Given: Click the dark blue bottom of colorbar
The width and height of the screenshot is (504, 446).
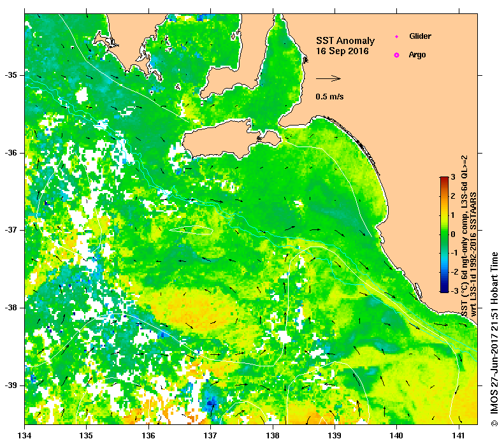Looking at the screenshot, I should coord(444,290).
